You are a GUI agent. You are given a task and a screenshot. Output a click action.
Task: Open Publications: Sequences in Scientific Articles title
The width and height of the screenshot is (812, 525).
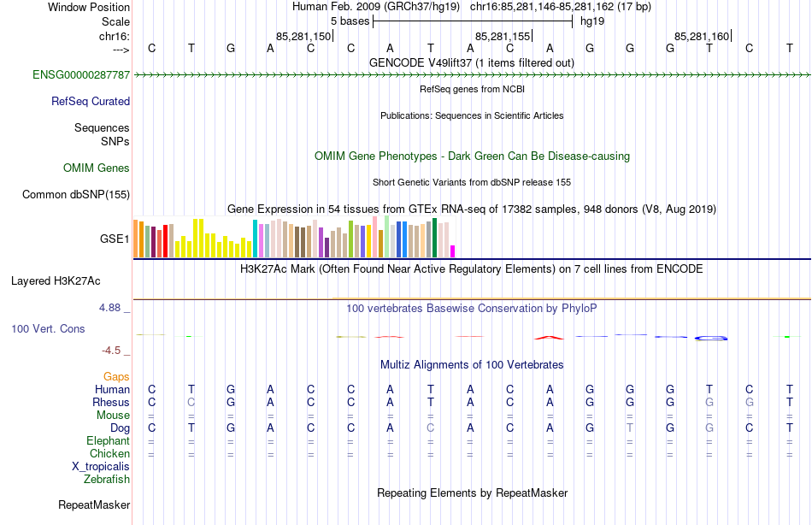pyautogui.click(x=472, y=115)
